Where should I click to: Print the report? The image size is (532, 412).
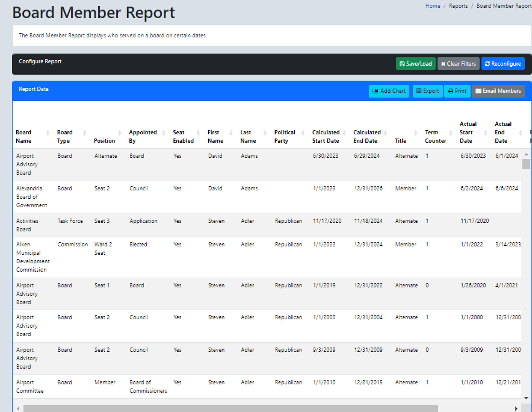coord(457,91)
